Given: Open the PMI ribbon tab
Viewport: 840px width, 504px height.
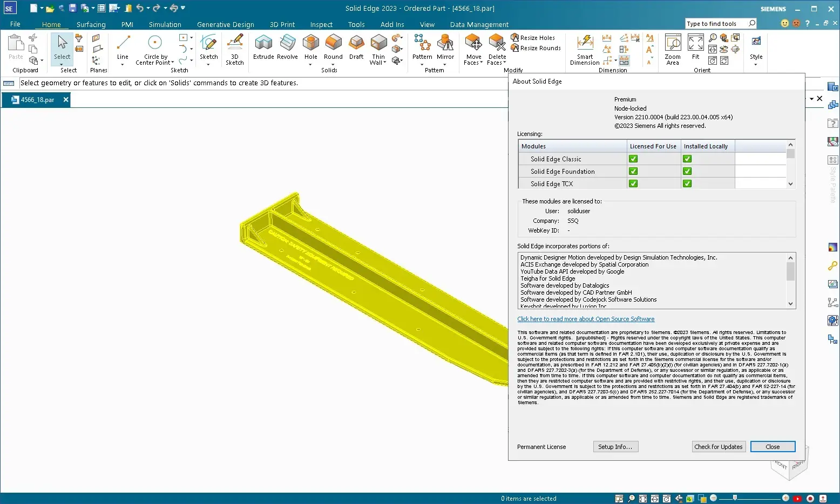Looking at the screenshot, I should pos(127,24).
